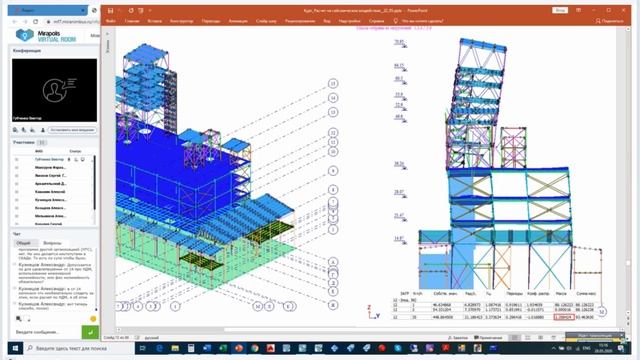
Task: Click the Undo arrow in PowerPoint title bar
Action: click(120, 11)
